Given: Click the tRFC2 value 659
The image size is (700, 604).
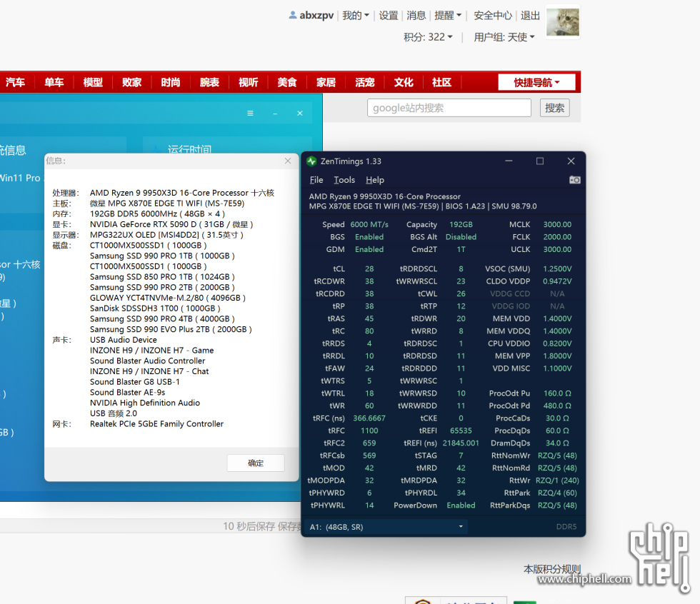Looking at the screenshot, I should click(369, 443).
